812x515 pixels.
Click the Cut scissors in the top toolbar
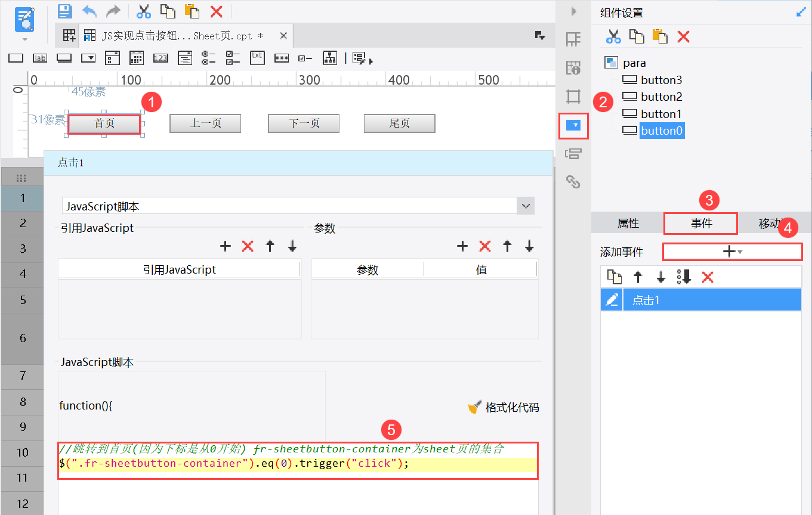coord(144,11)
